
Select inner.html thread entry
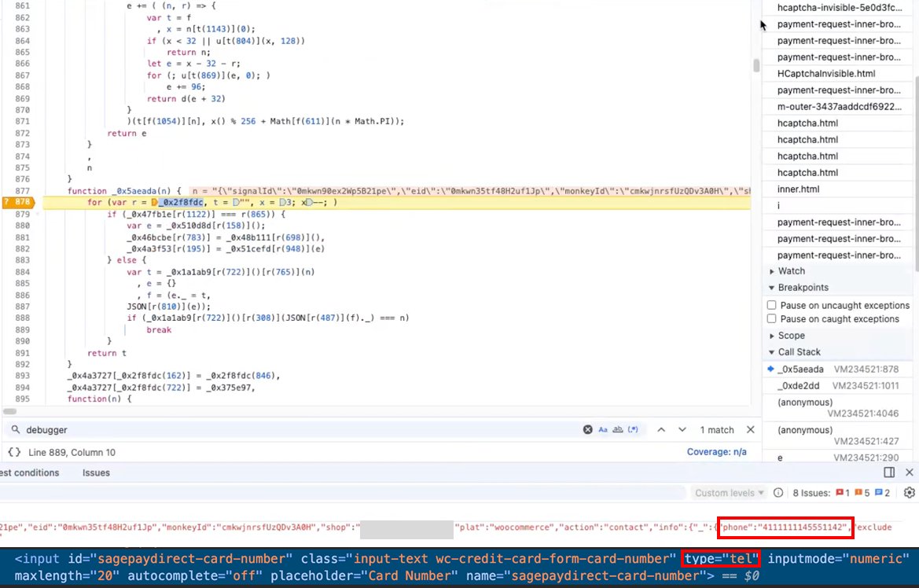798,189
